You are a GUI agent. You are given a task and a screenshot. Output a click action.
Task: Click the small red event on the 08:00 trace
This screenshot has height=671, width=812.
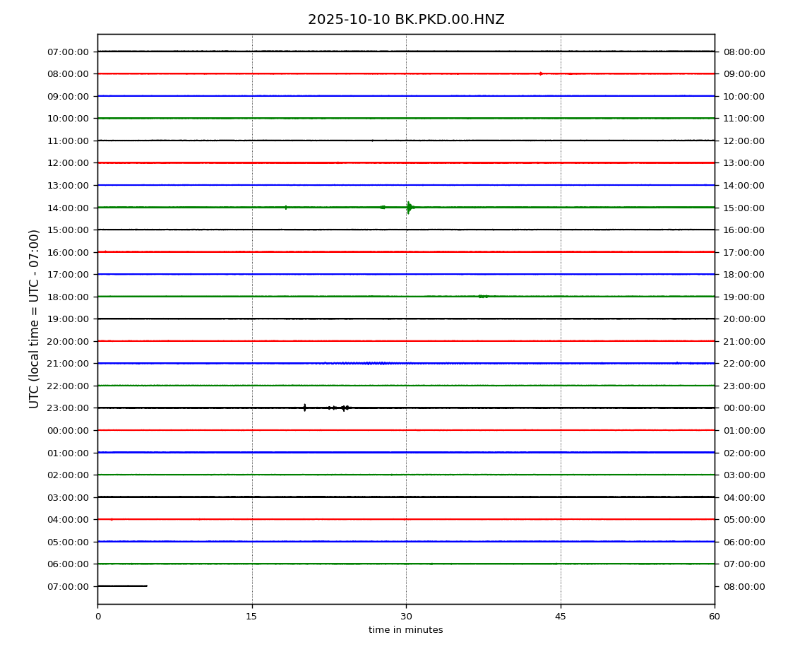[x=541, y=73]
